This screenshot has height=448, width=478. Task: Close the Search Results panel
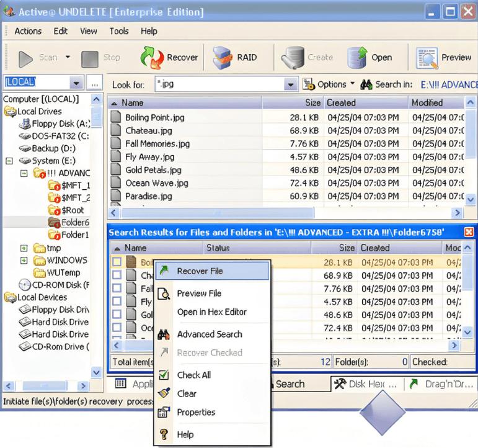click(469, 232)
